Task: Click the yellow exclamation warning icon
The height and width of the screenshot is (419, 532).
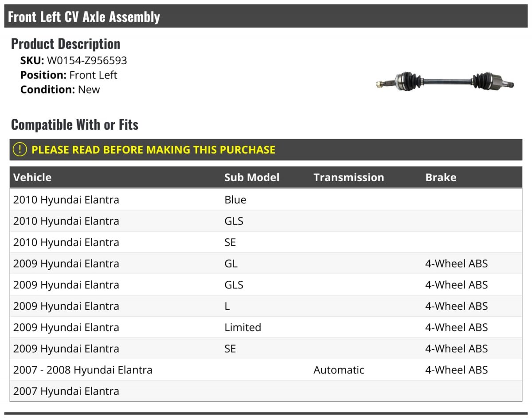Action: pyautogui.click(x=20, y=150)
